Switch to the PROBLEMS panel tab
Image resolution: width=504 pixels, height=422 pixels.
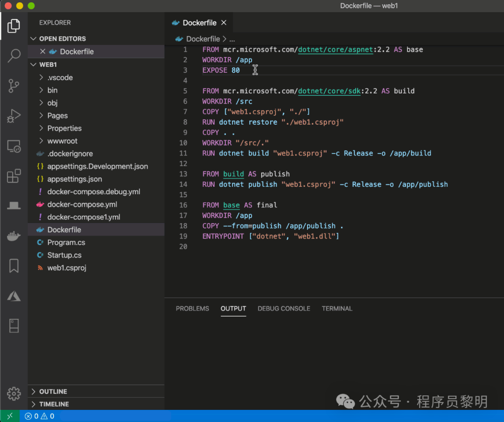(x=192, y=309)
